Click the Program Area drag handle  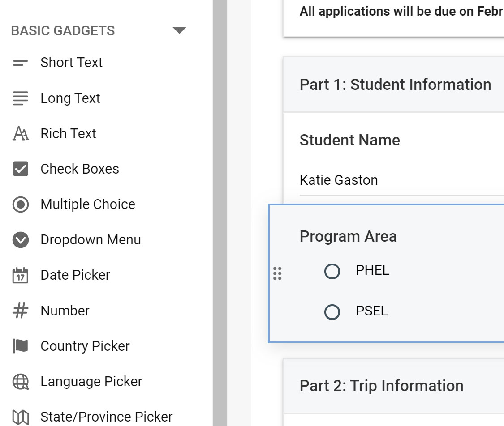(x=277, y=273)
